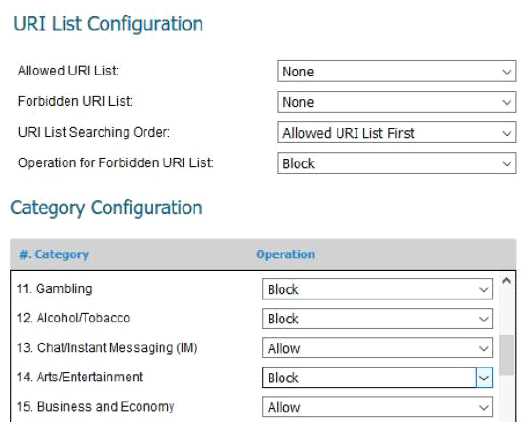Click the 'URI List Searching Order:' label
This screenshot has height=431, width=528.
(94, 132)
